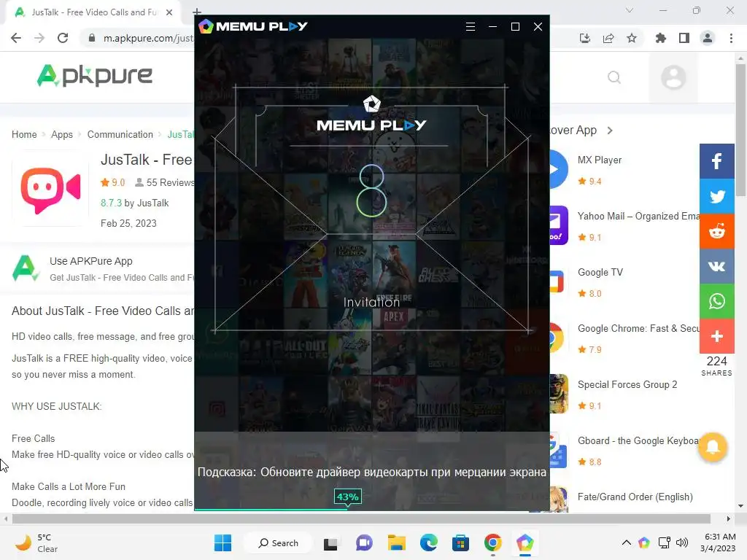Click the orange notification bell button
Screen dimensions: 747x560
[x=713, y=447]
